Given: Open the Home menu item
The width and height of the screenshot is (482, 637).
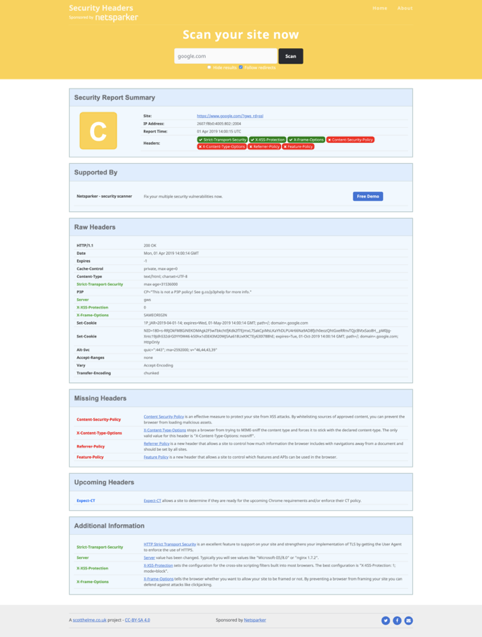Looking at the screenshot, I should pyautogui.click(x=380, y=8).
